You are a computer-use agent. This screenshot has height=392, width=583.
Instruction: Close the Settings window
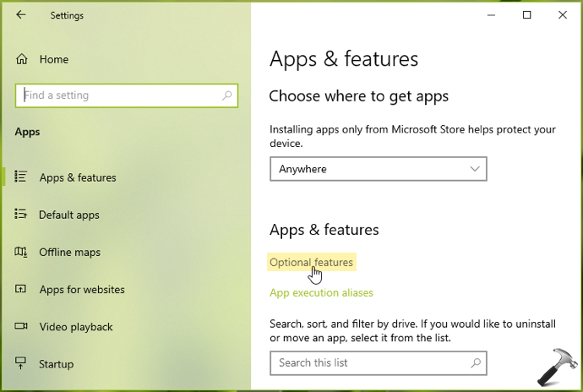[563, 15]
